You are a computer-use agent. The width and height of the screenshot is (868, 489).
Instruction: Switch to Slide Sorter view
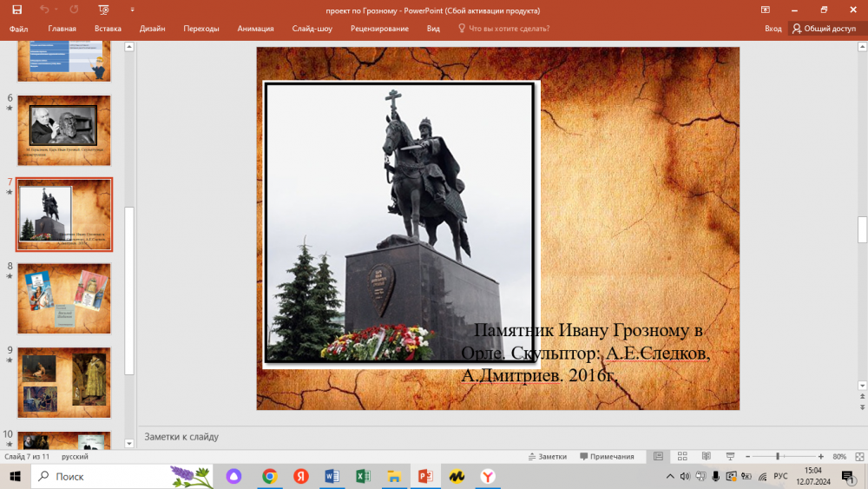[682, 456]
